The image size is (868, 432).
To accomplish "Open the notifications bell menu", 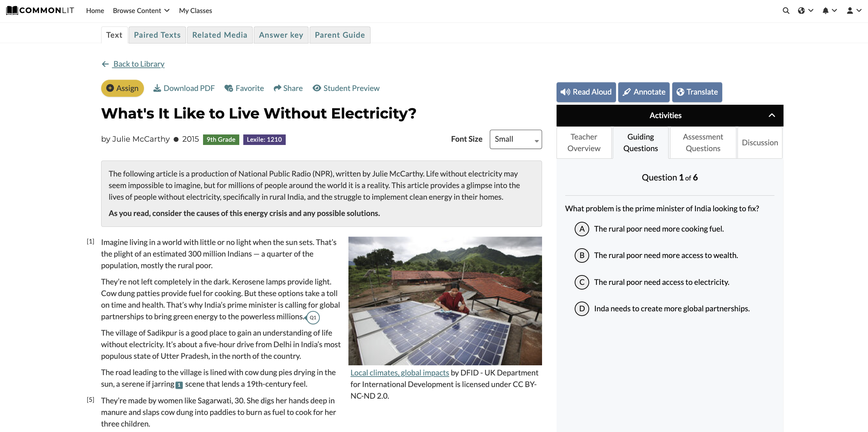I will point(830,11).
